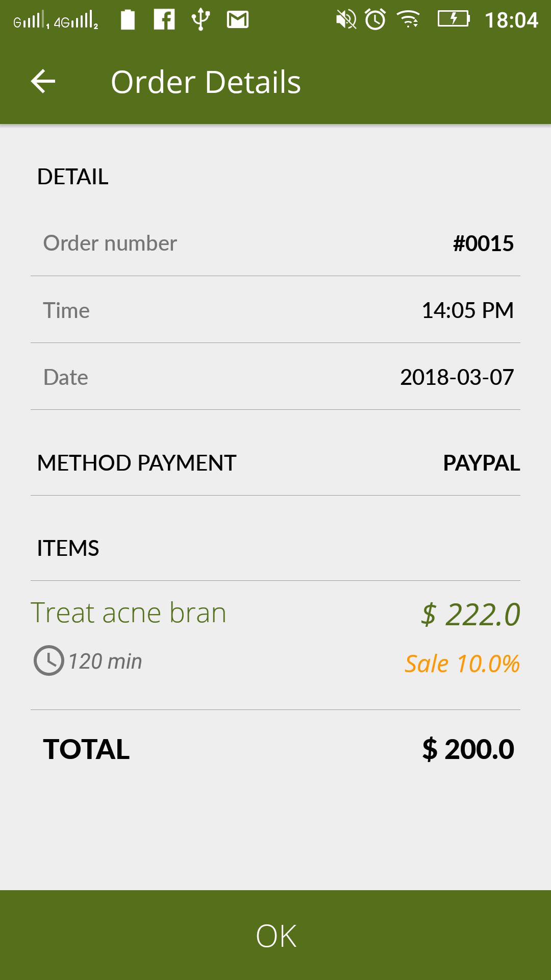Image resolution: width=551 pixels, height=980 pixels.
Task: Tap the Treat acne bran item
Action: 129,612
